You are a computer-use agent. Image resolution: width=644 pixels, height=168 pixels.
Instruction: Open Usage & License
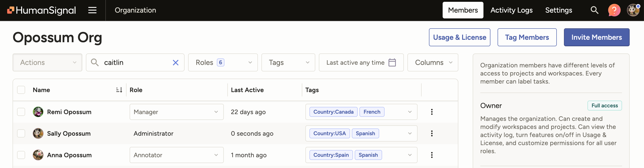pos(459,37)
